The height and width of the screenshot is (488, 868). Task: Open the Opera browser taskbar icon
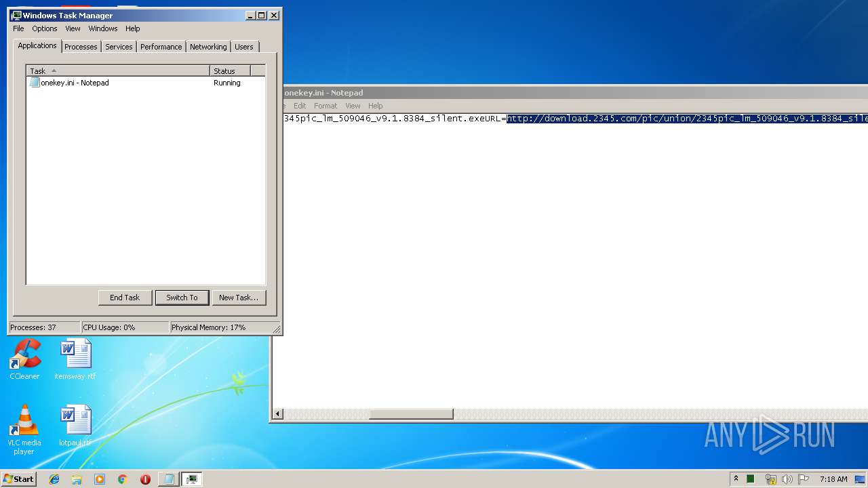tap(145, 479)
